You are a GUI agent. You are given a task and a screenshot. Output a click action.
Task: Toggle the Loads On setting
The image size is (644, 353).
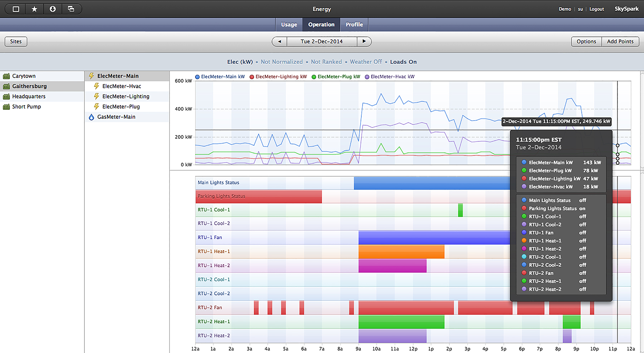pyautogui.click(x=403, y=62)
